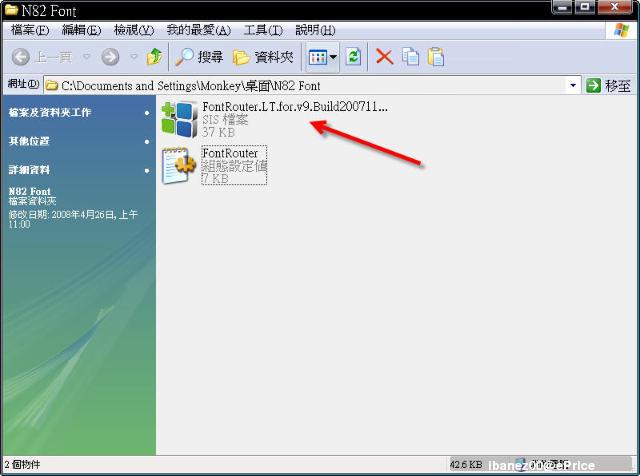Expand 其他位置 Other Places section
The image size is (640, 476).
pyautogui.click(x=79, y=141)
